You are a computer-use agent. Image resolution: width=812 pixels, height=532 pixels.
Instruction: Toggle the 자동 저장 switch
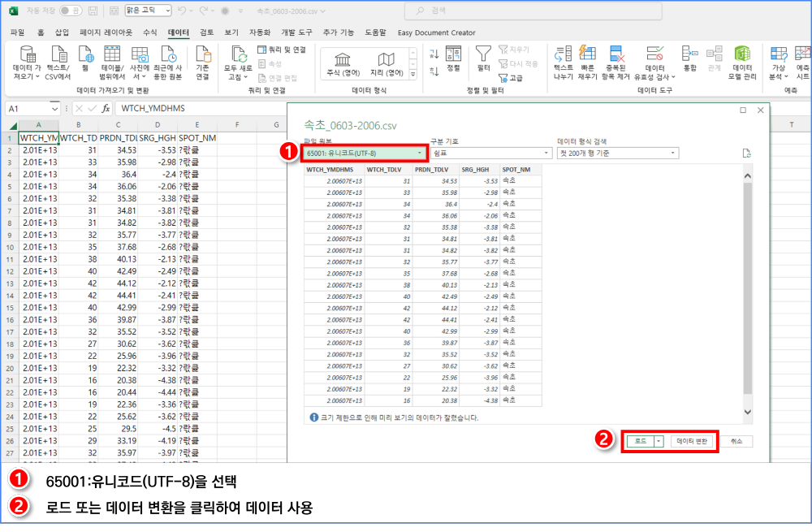(x=70, y=11)
